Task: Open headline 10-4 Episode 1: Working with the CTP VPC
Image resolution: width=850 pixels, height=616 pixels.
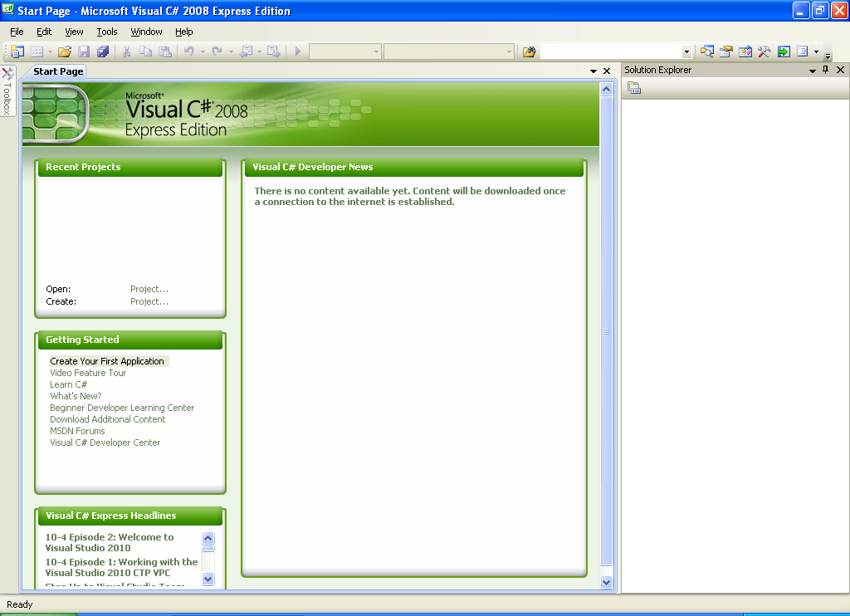Action: 121,567
